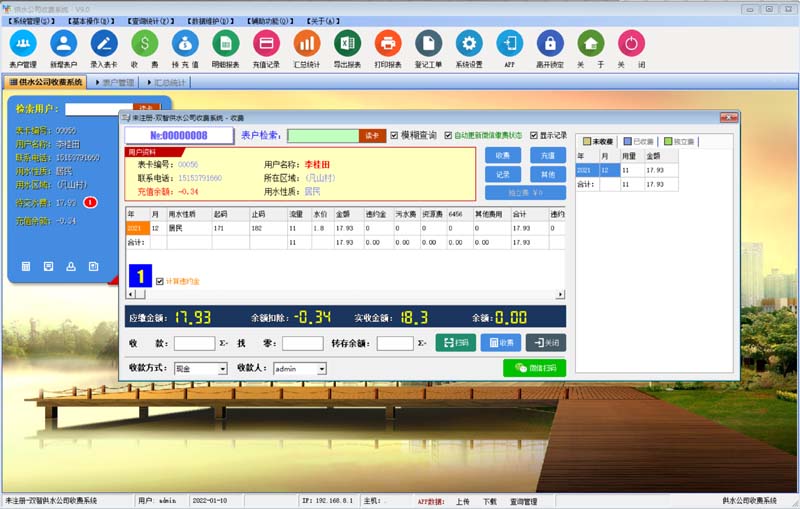Screen dimensions: 800x509
Task: Toggle 模糊查询 checkbox
Action: 394,135
